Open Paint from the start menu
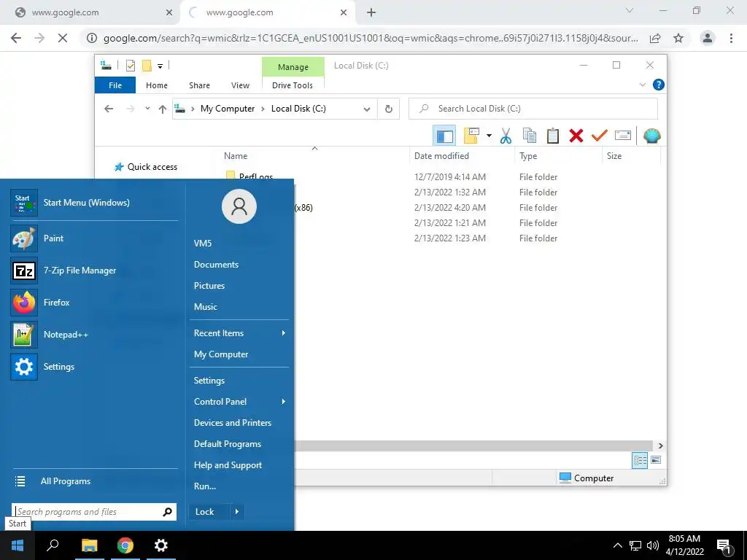This screenshot has height=560, width=747. click(94, 238)
